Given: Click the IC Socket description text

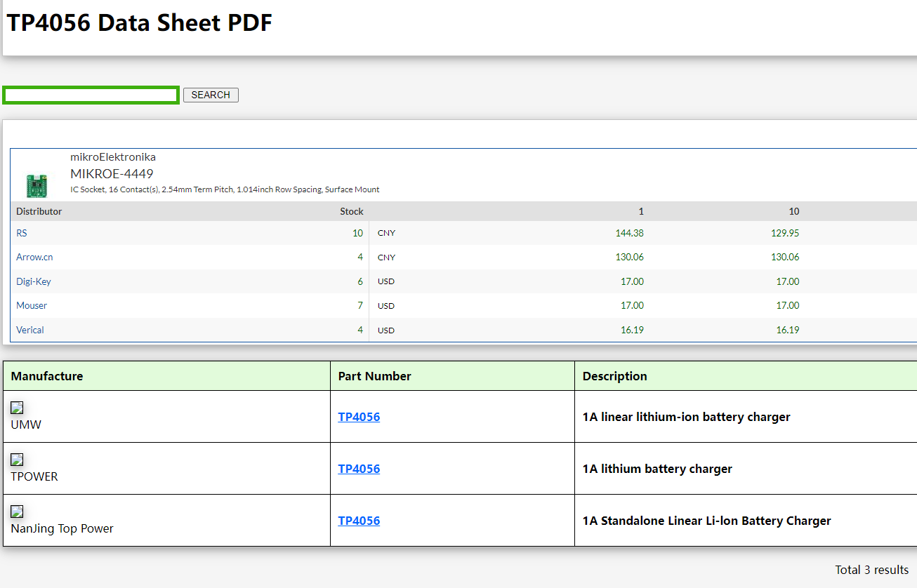Looking at the screenshot, I should coord(225,189).
